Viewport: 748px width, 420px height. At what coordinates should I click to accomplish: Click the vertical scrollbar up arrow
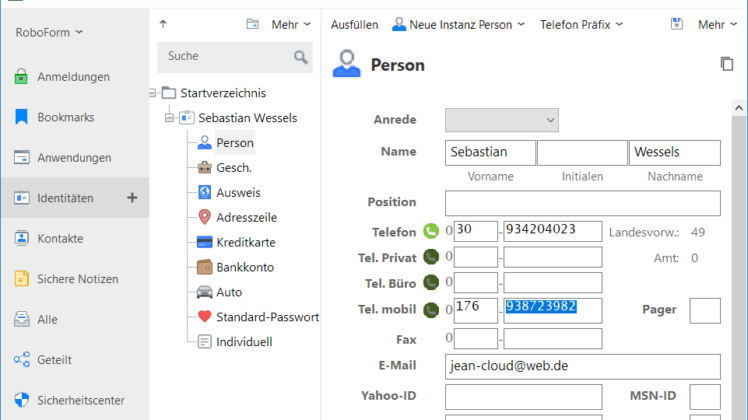739,108
